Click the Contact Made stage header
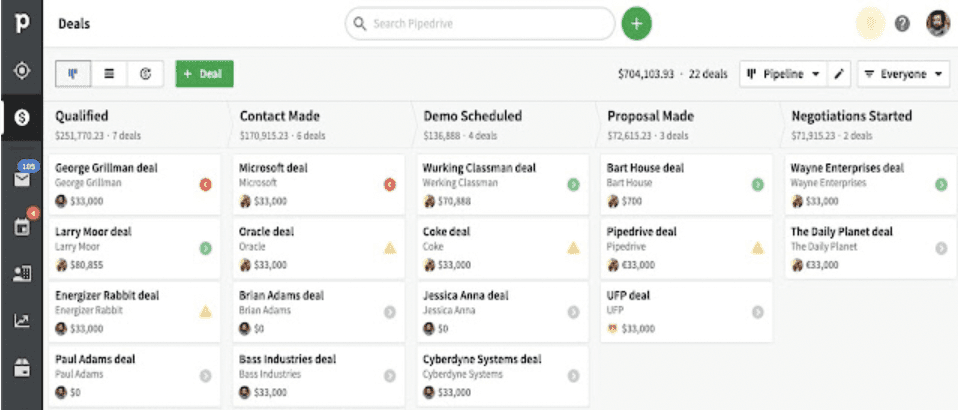 click(280, 116)
